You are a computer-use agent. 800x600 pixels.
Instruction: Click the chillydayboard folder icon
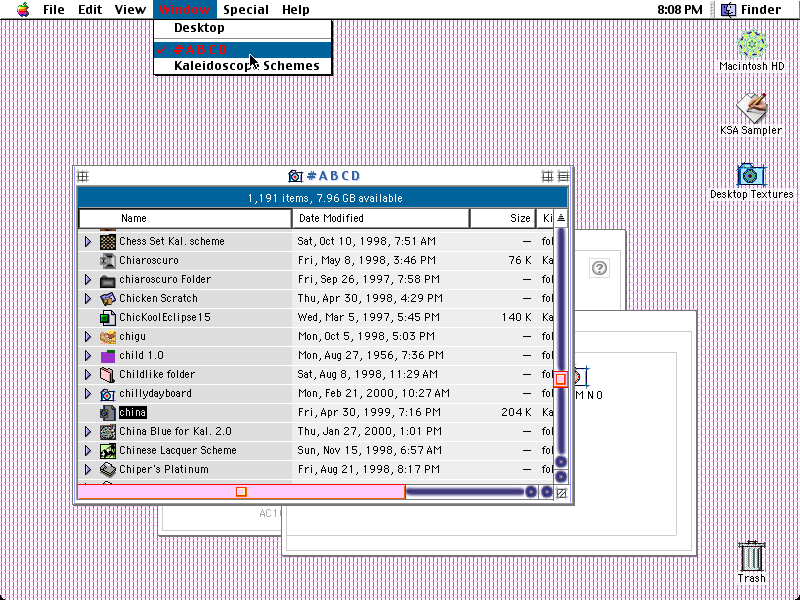tap(108, 394)
